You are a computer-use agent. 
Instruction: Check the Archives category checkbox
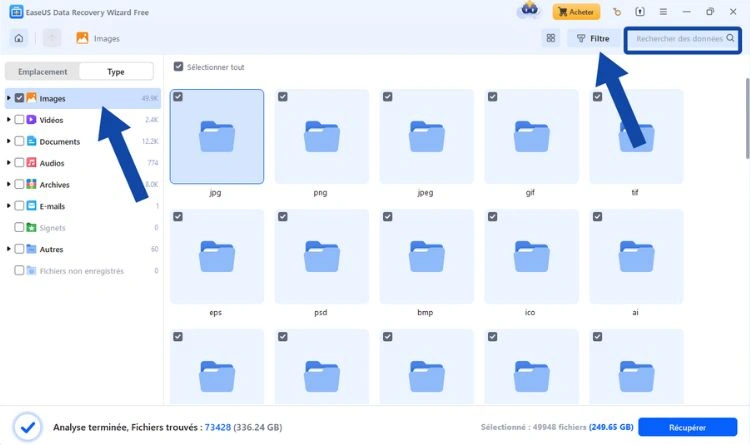tap(19, 184)
